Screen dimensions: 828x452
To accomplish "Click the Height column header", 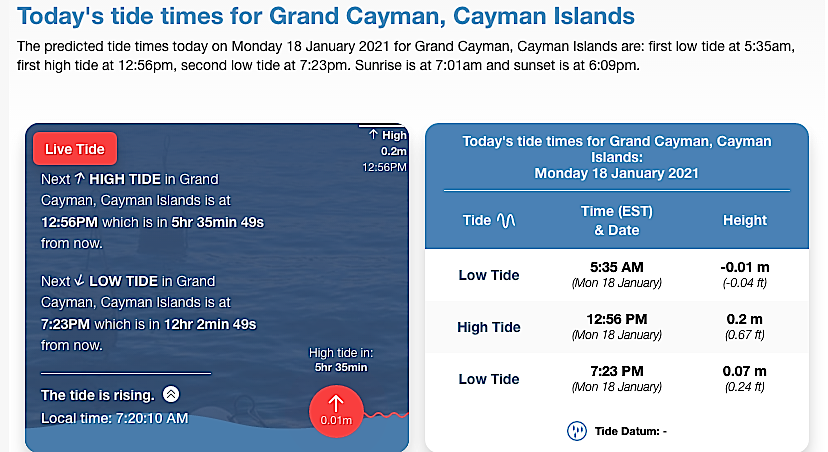I will click(744, 220).
